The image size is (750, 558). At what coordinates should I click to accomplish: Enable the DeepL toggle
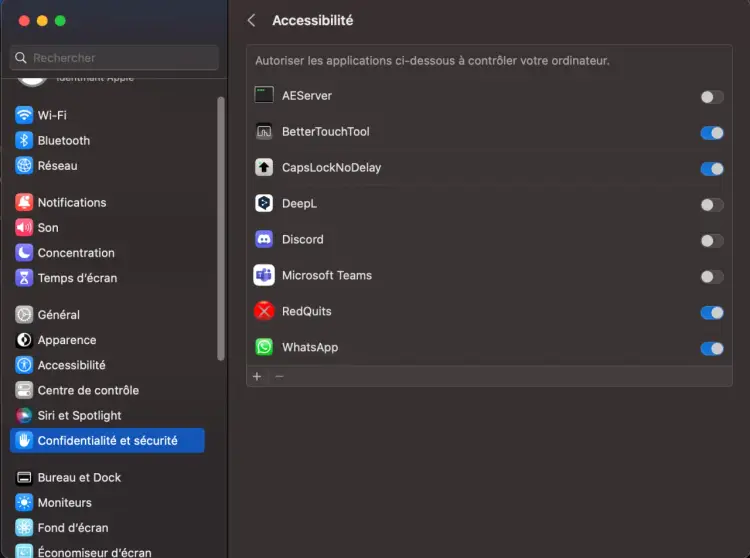click(x=712, y=205)
